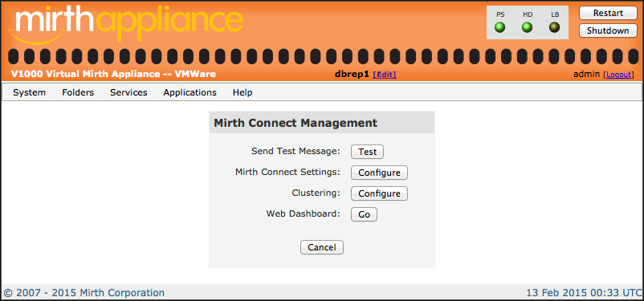Image resolution: width=644 pixels, height=301 pixels.
Task: Click the Mirth Connect Management heading
Action: pyautogui.click(x=296, y=123)
